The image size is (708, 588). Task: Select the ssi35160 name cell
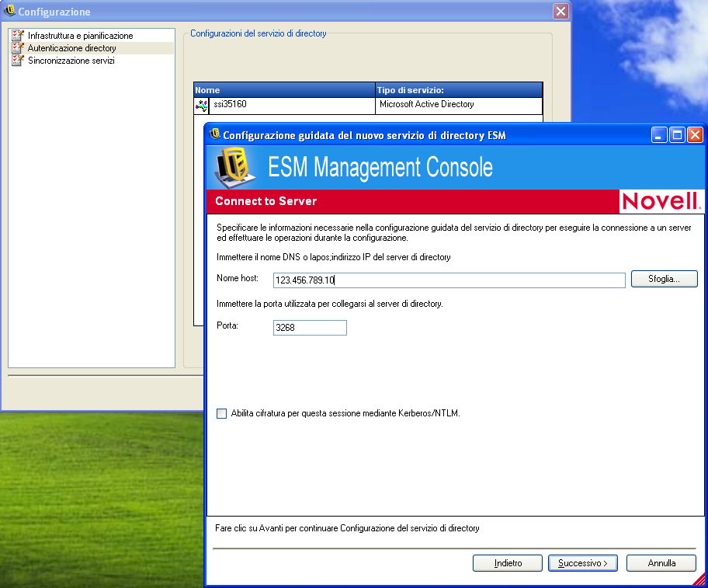(291, 106)
